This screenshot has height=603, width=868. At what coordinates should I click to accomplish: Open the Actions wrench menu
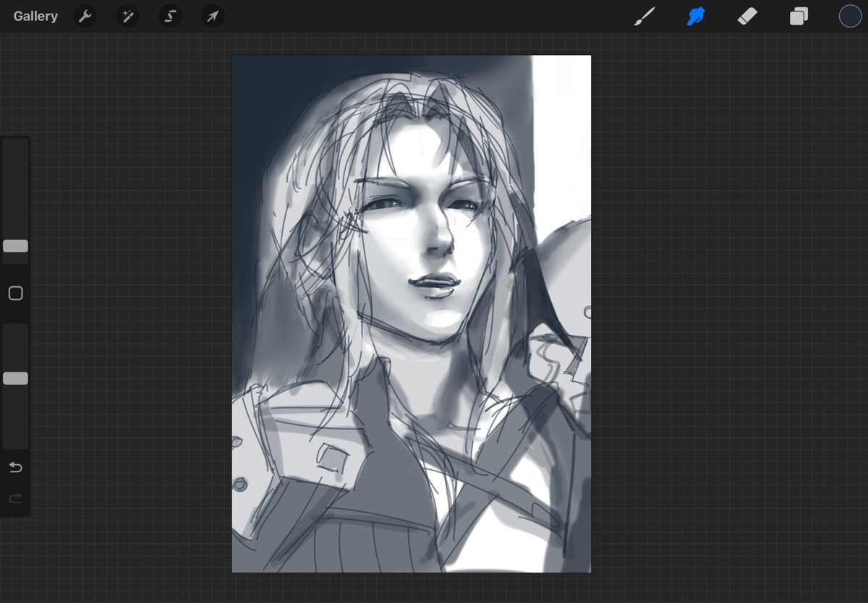click(x=85, y=16)
